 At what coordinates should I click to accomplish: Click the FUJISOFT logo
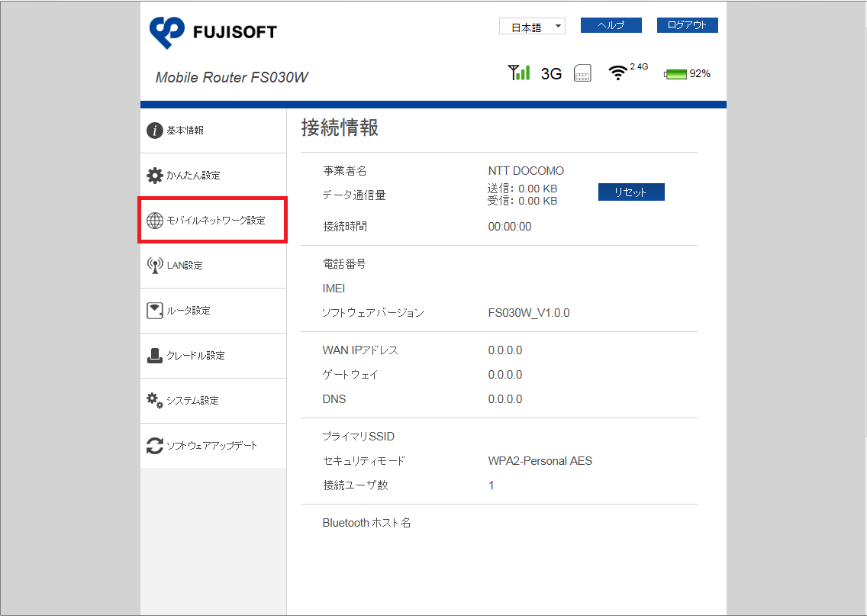pyautogui.click(x=214, y=31)
